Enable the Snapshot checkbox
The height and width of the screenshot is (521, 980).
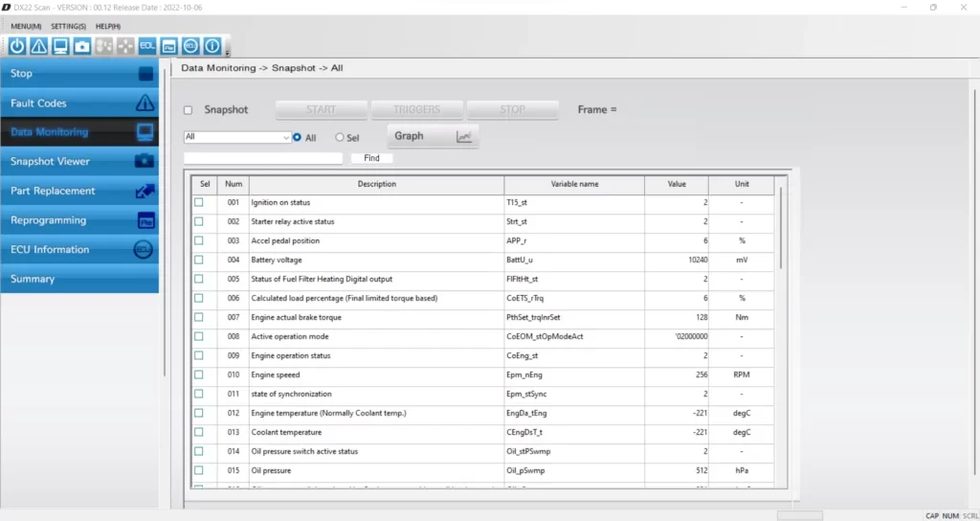(189, 110)
